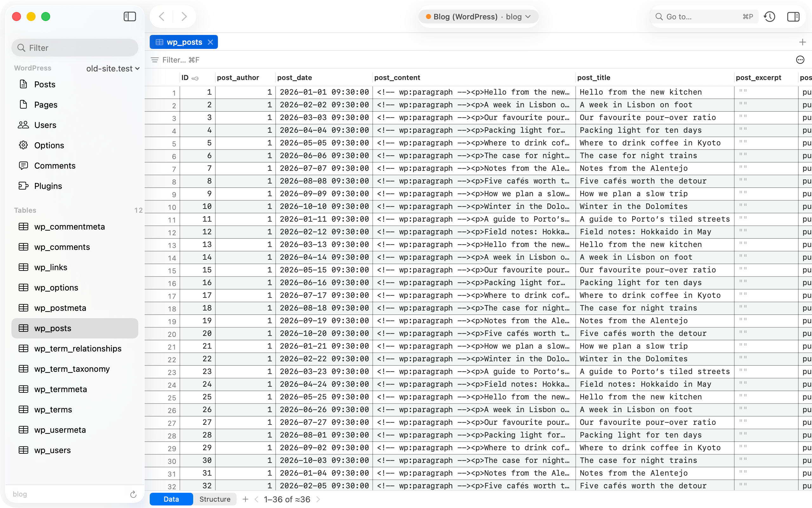Sort by the post_author column header
This screenshot has width=812, height=508.
click(245, 77)
